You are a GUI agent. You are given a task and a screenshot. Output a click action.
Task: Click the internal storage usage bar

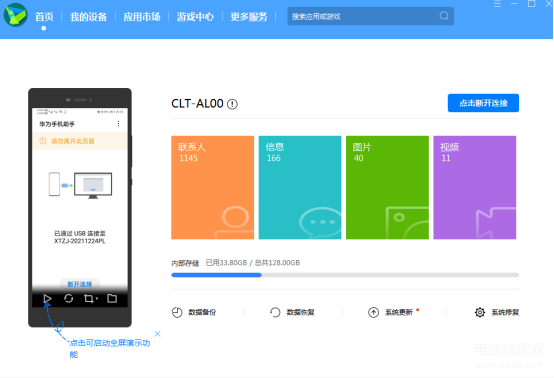tap(345, 275)
